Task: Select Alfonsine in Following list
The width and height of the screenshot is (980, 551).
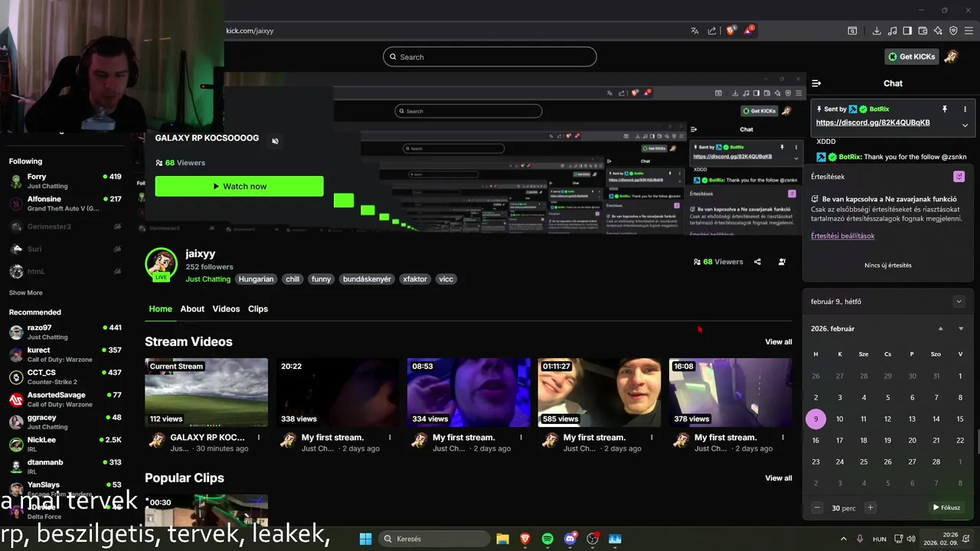Action: click(65, 204)
